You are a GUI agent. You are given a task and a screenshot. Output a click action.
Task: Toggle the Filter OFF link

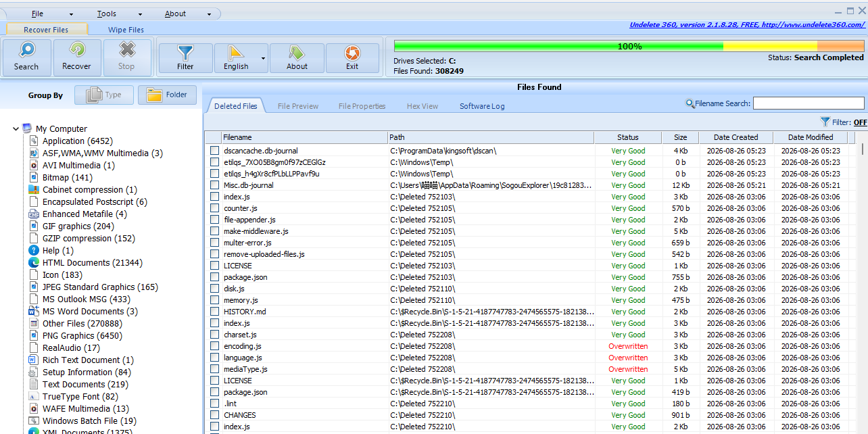point(860,122)
